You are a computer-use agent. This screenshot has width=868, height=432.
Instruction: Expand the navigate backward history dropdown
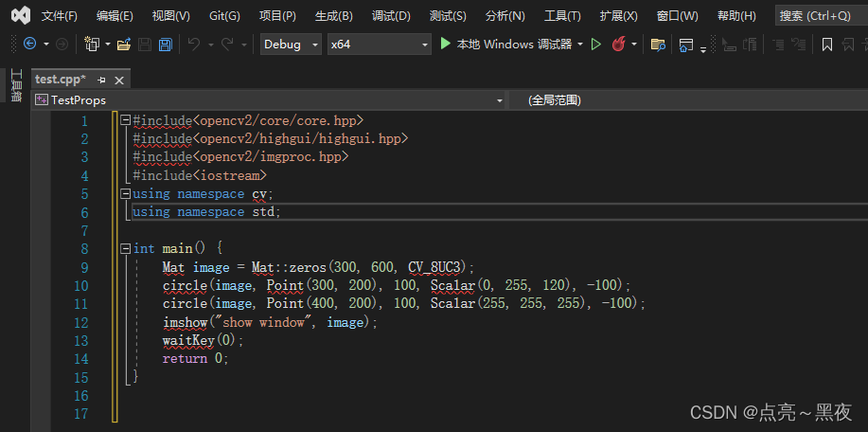coord(46,45)
